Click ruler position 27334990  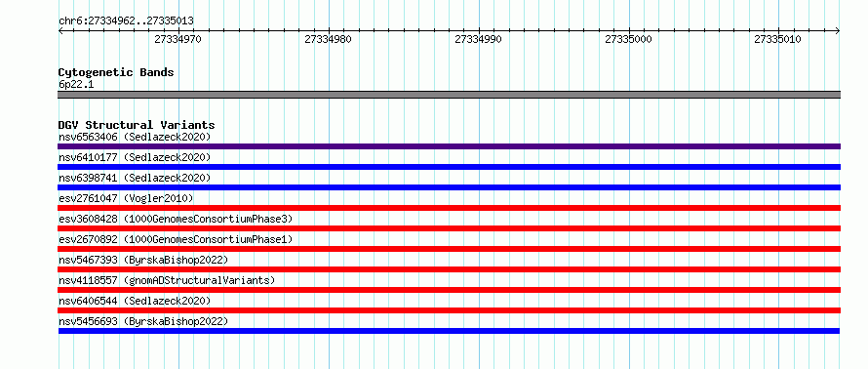coord(478,39)
